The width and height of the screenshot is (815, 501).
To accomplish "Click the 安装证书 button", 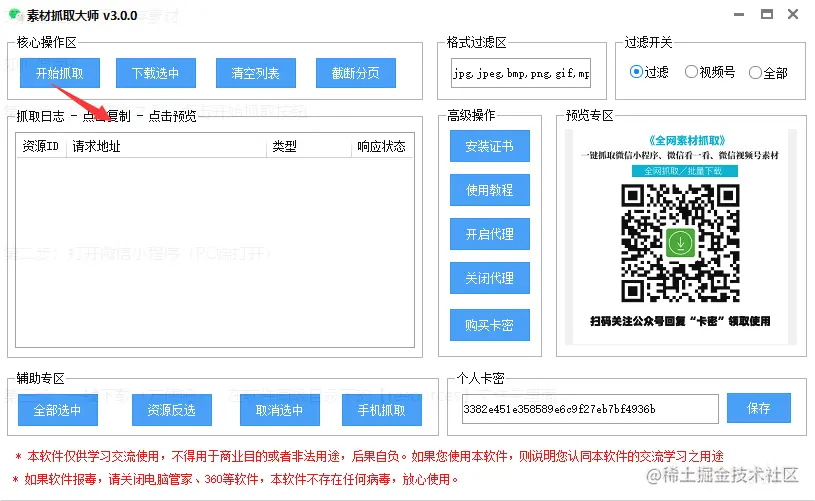I will point(490,146).
